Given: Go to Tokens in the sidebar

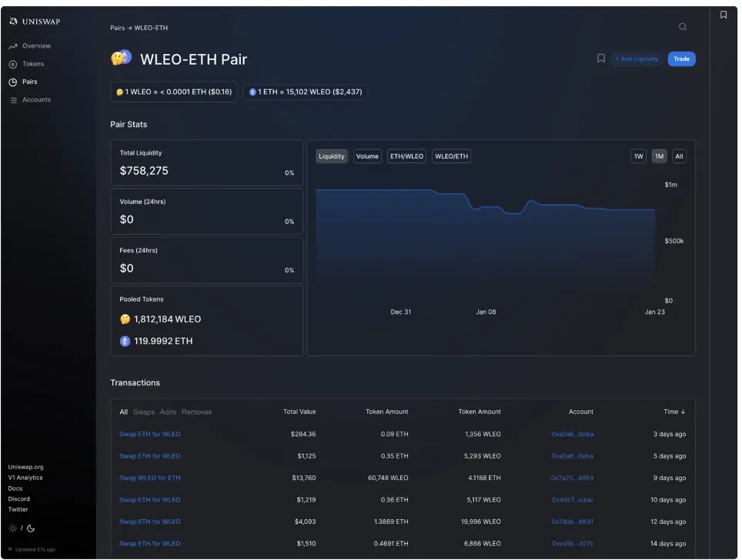Looking at the screenshot, I should [x=33, y=64].
